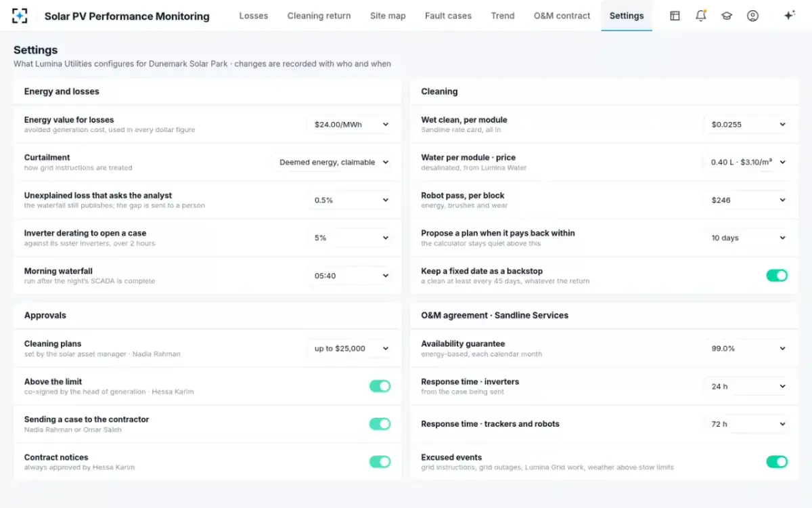Toggle Keep a fixed date backstop

tap(777, 275)
